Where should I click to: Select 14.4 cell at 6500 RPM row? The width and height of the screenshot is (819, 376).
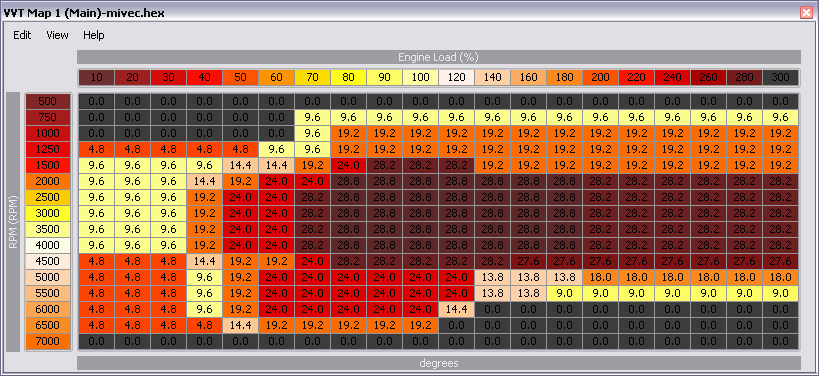coord(240,326)
